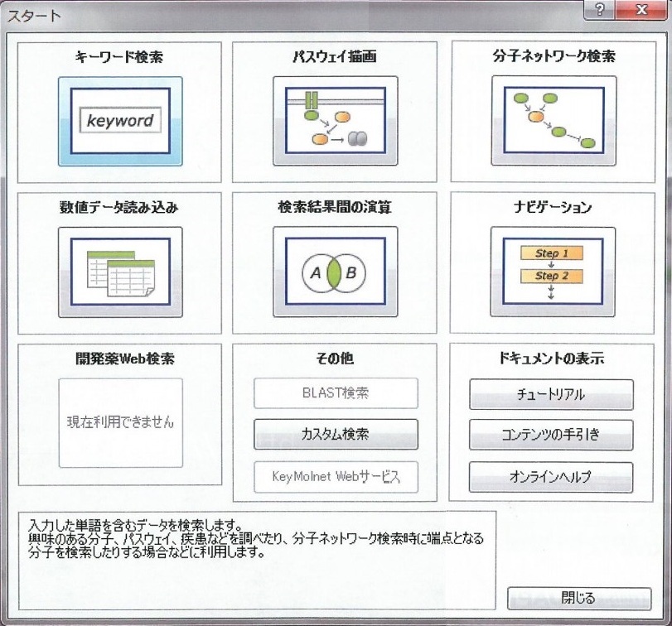Launch the チュートリアル document
The image size is (672, 626).
coord(550,394)
